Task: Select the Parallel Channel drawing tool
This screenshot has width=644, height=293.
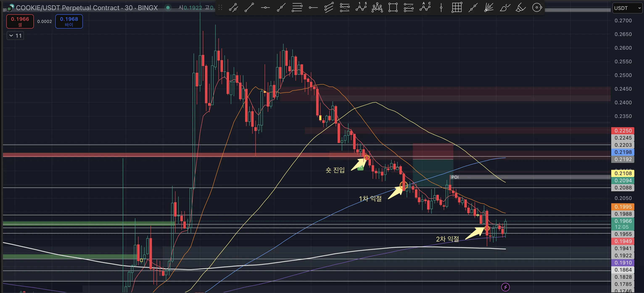Action: click(x=233, y=8)
